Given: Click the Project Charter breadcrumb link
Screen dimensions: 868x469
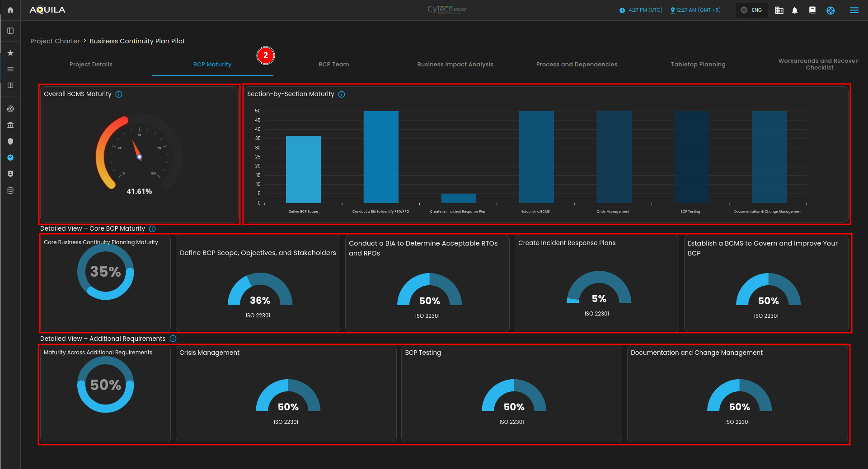Looking at the screenshot, I should (55, 41).
